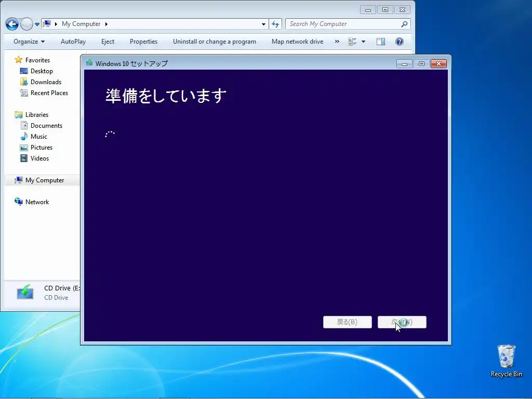This screenshot has width=532, height=399.
Task: Click the My Computer sidebar icon
Action: pos(18,180)
